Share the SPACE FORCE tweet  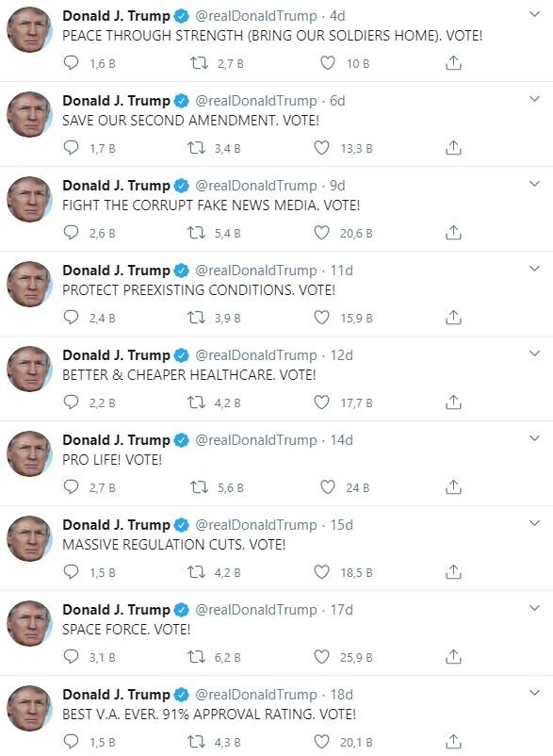[x=453, y=657]
